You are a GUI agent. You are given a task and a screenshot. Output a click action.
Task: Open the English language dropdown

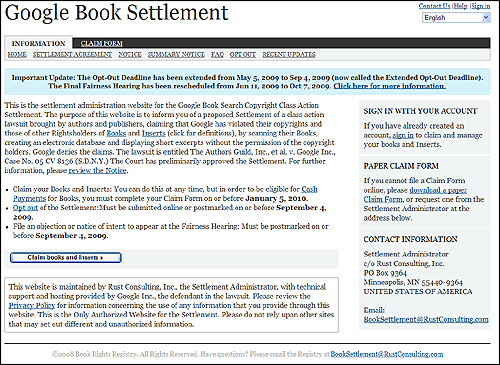click(x=456, y=18)
